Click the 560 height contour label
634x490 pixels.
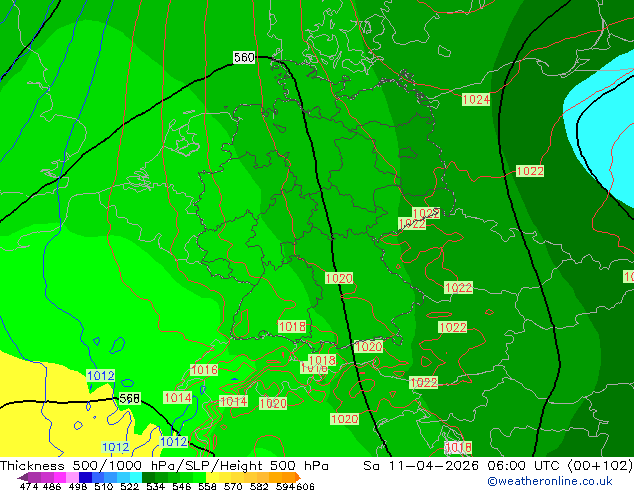tap(244, 57)
